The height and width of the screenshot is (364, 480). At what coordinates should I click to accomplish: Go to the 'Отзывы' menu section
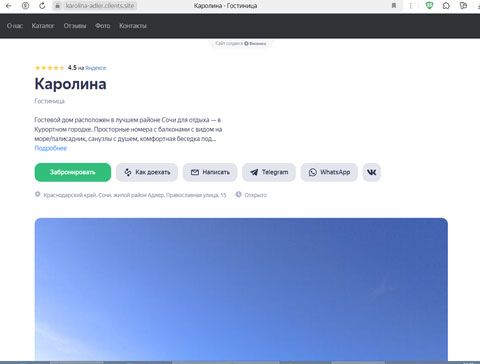click(x=75, y=26)
